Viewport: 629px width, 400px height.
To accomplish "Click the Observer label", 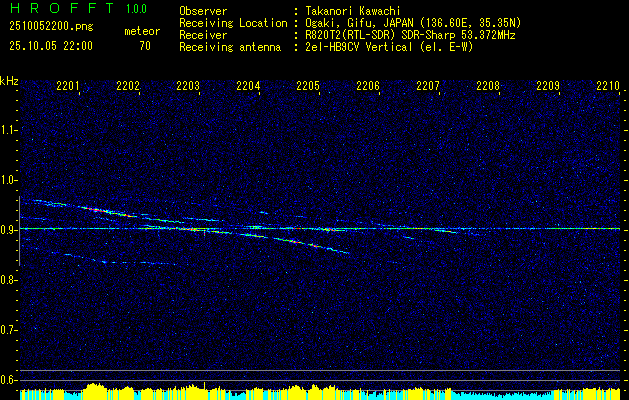I will [203, 11].
